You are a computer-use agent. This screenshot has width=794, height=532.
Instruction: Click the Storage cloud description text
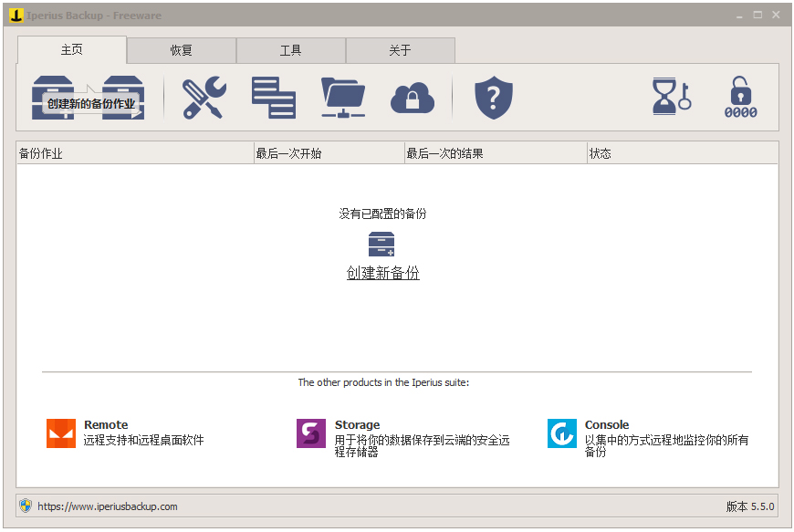pos(422,446)
